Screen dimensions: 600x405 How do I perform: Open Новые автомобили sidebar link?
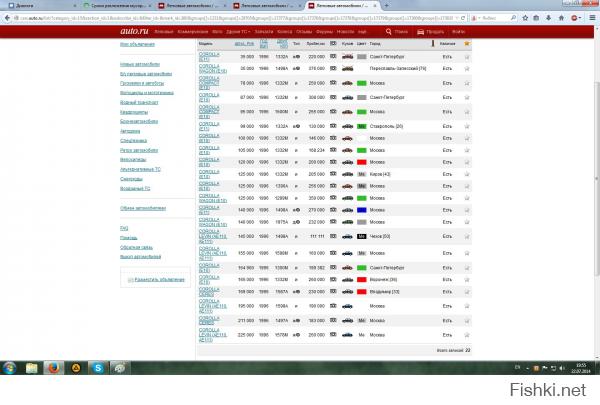coord(140,64)
